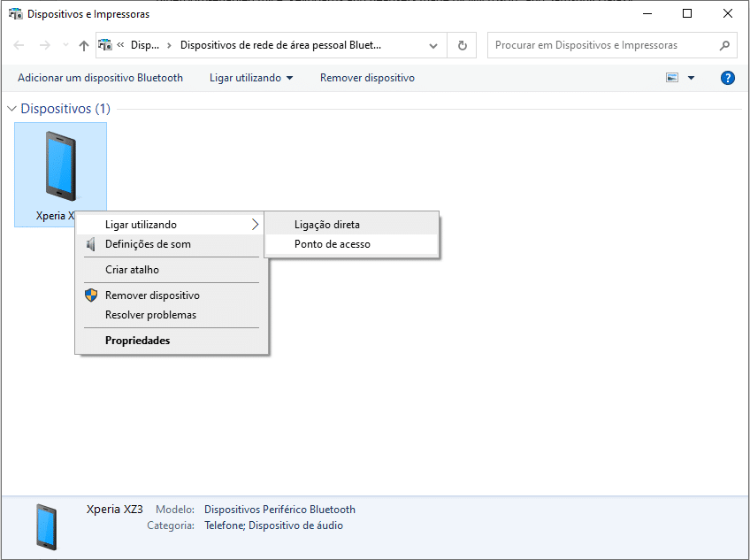Expand the address bar history dropdown
Viewport: 750px width, 560px height.
click(432, 45)
